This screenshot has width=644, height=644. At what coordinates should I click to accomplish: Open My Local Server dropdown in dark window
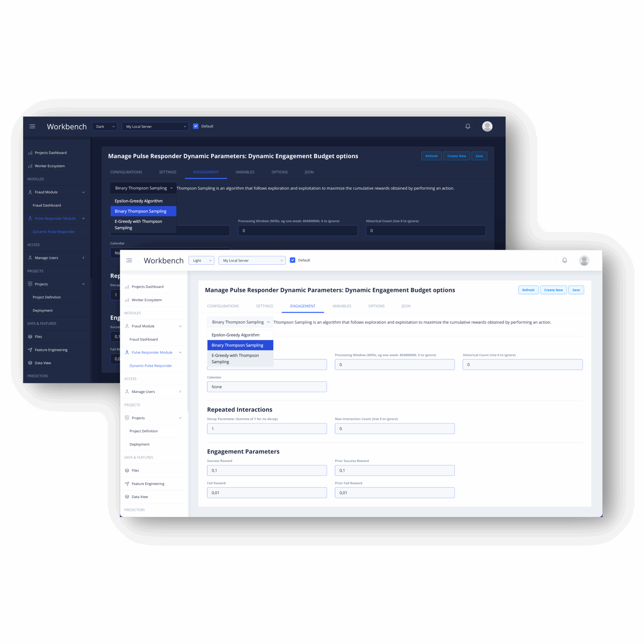click(155, 126)
